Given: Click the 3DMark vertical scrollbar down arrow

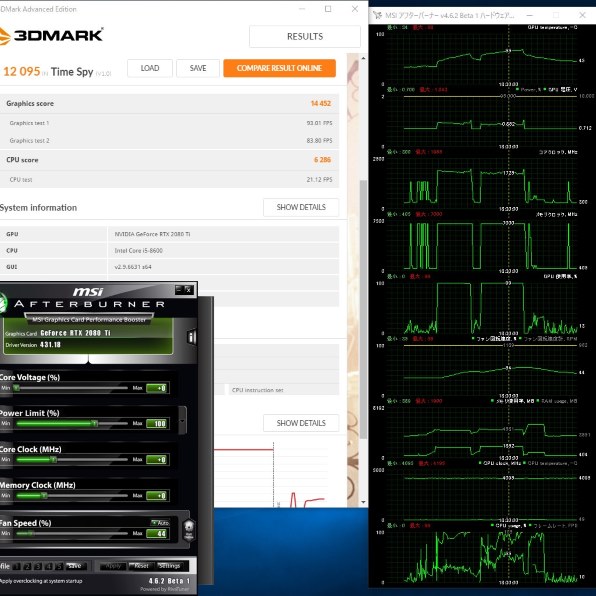Looking at the screenshot, I should click(363, 502).
